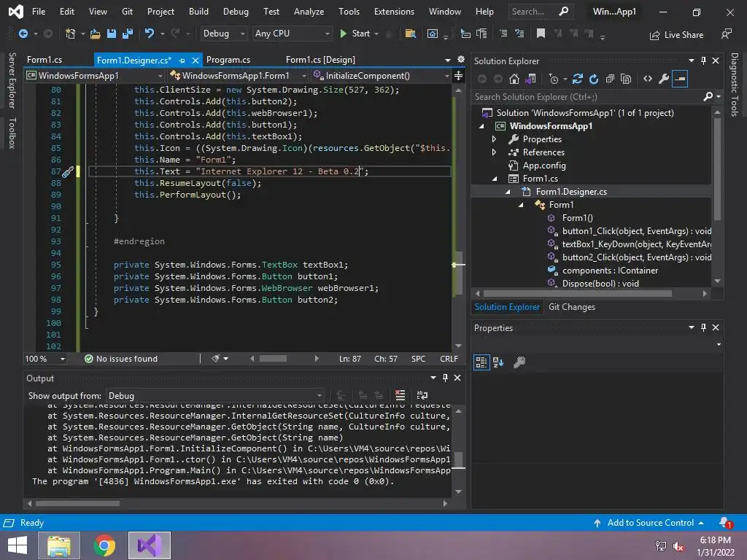Switch to the Git Changes tab
Image resolution: width=747 pixels, height=560 pixels.
tap(572, 307)
